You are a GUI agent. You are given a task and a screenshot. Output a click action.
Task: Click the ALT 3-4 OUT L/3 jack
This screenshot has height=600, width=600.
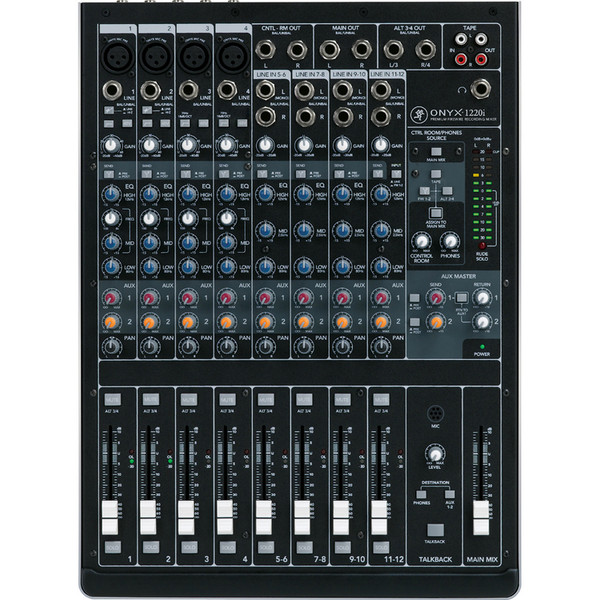tap(393, 50)
